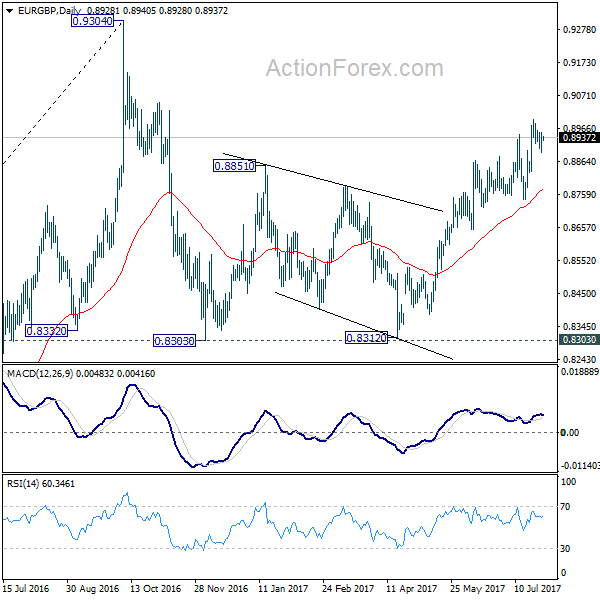
Task: Click the 28 Nov 2016 date label
Action: click(221, 588)
